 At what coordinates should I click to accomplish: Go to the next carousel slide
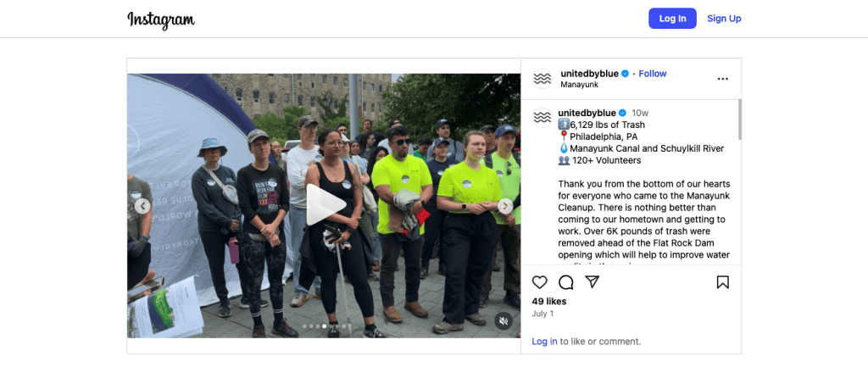coord(505,206)
